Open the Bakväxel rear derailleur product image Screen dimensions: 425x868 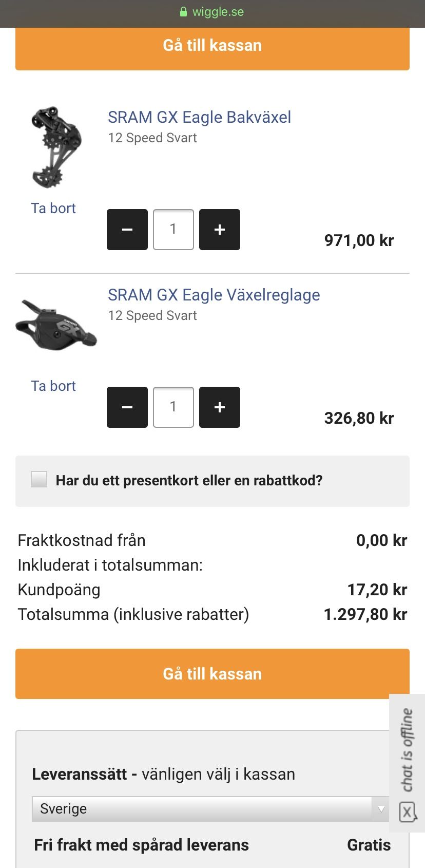[x=55, y=147]
